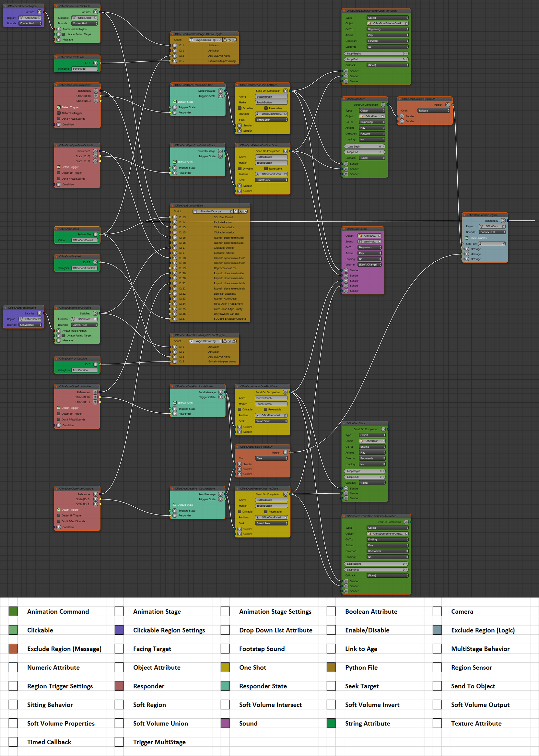Click Python File brown legend swatch
539x756 pixels.
pyautogui.click(x=331, y=667)
